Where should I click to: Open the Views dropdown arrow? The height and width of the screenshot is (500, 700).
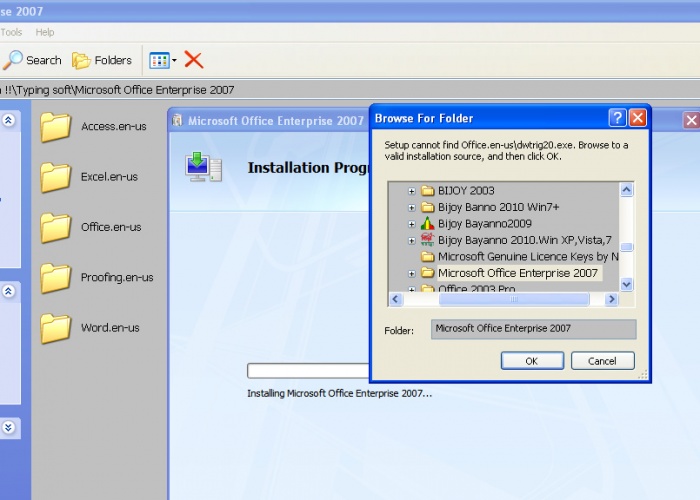coord(174,60)
